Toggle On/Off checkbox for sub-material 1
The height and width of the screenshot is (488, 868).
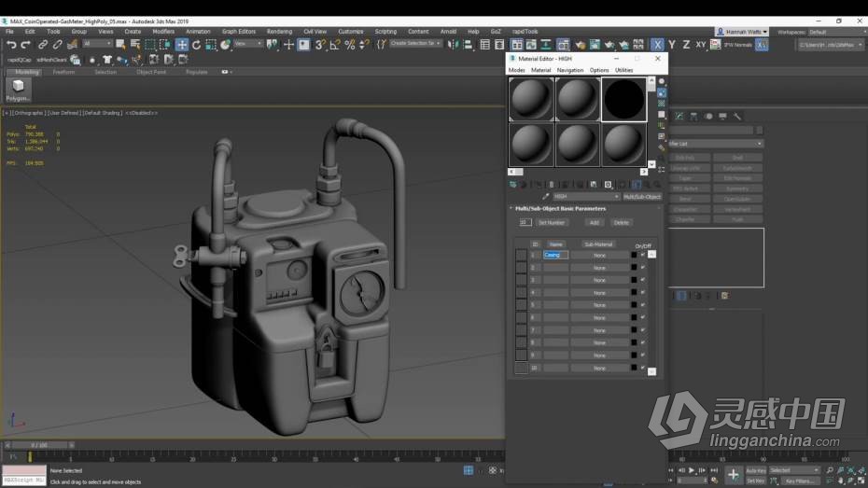pyautogui.click(x=643, y=255)
